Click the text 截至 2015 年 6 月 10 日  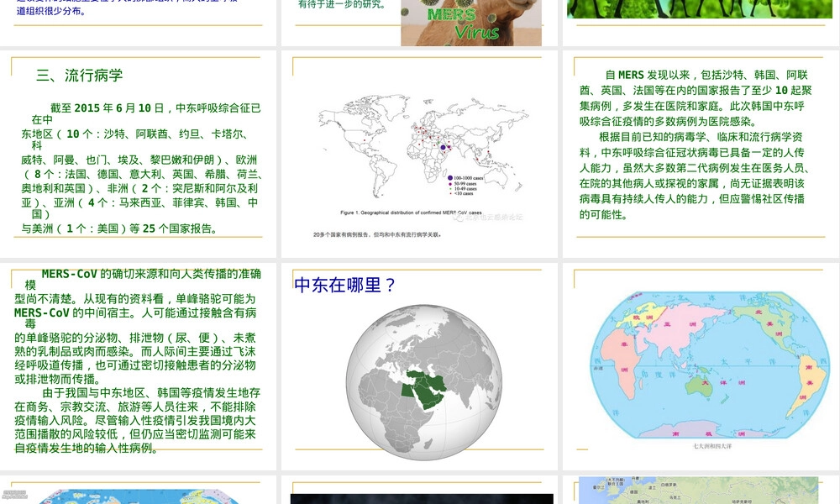coord(108,108)
